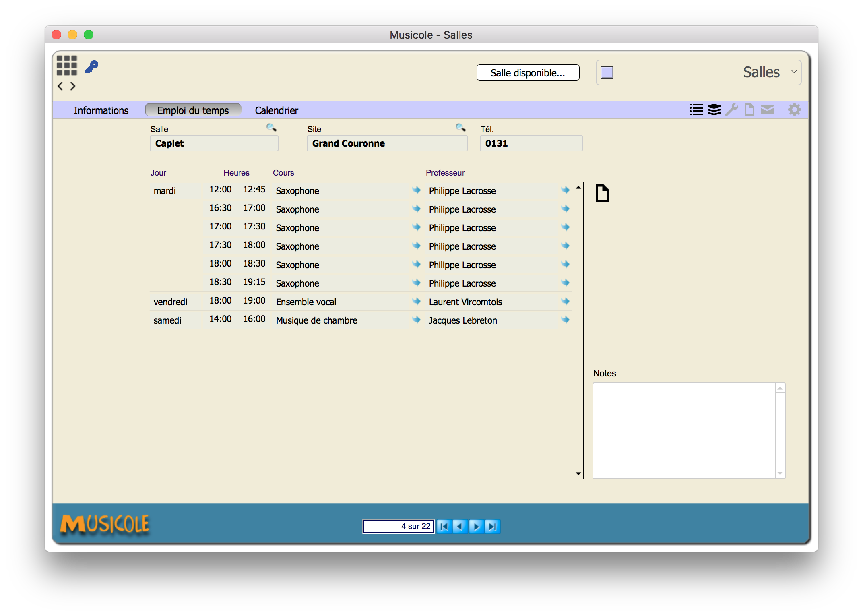The height and width of the screenshot is (616, 863).
Task: Open professor arrow for Jacques Lebreton
Action: click(566, 320)
